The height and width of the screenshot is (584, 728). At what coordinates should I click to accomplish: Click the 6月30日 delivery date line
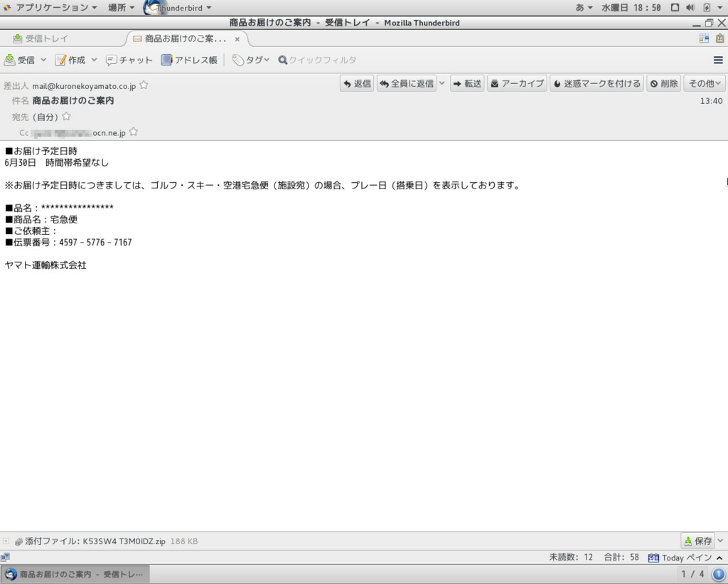[56, 163]
